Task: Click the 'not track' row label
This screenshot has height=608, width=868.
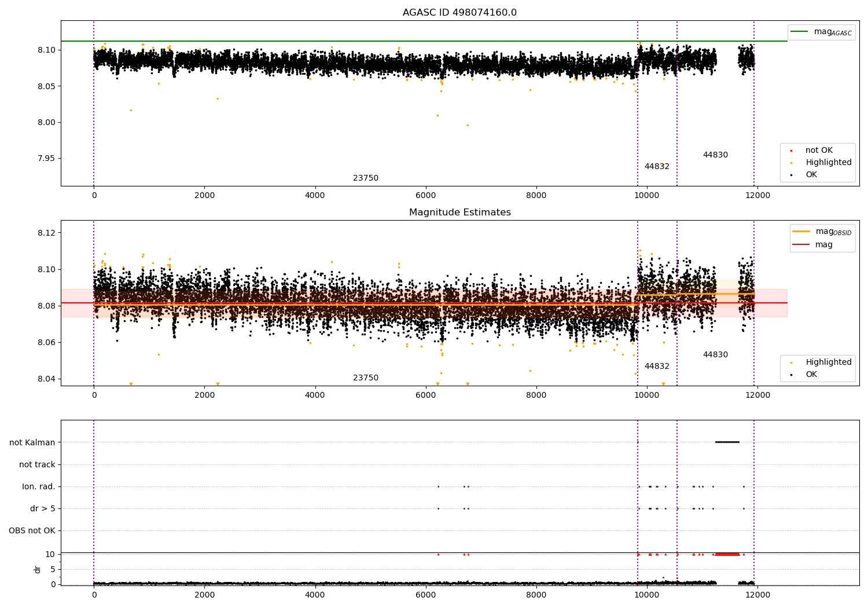Action: pyautogui.click(x=37, y=465)
